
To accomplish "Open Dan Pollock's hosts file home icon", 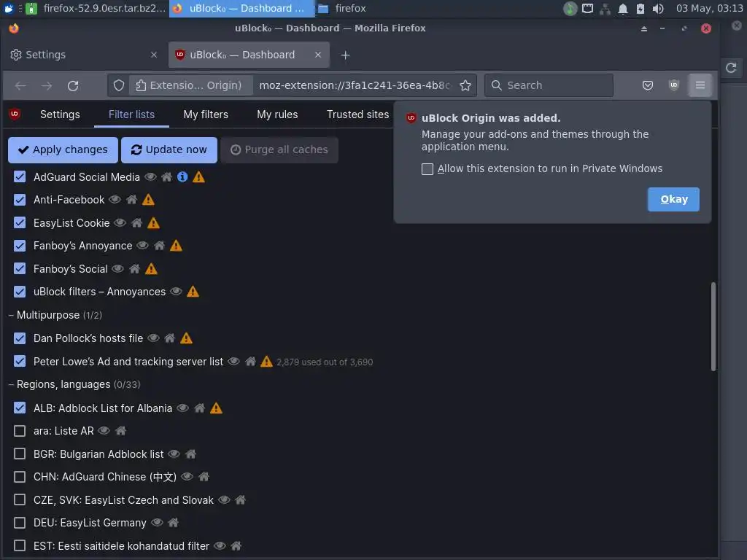I will [169, 338].
